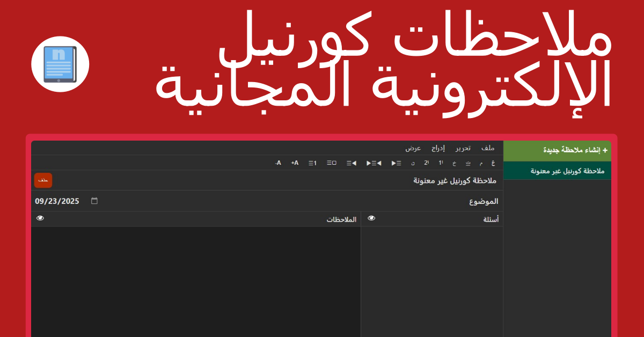Increase font size with A+ icon
Screen dimensions: 644x337
click(x=295, y=163)
